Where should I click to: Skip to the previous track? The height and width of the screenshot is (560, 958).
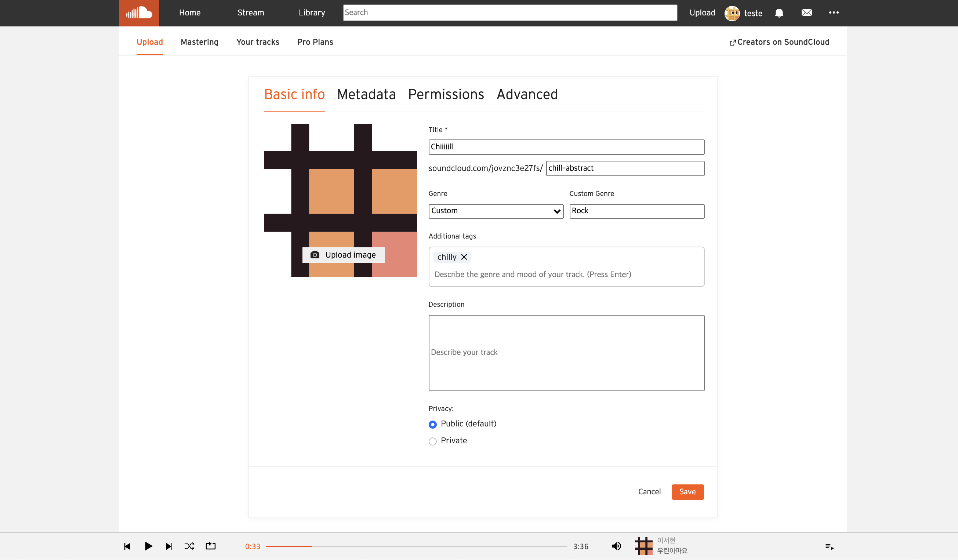127,546
